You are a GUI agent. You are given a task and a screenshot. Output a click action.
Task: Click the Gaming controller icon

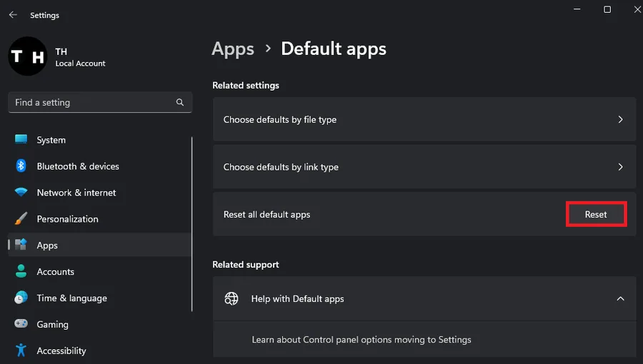[21, 324]
